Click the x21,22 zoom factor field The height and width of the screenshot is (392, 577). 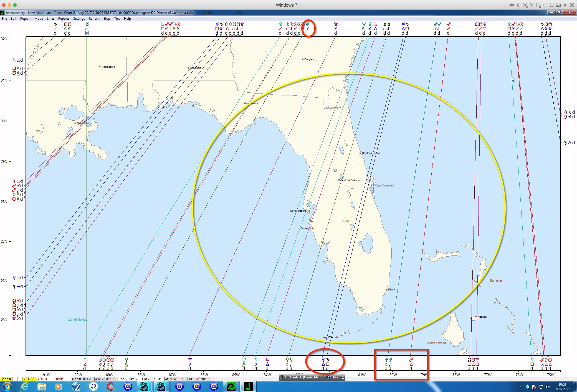[x=29, y=379]
